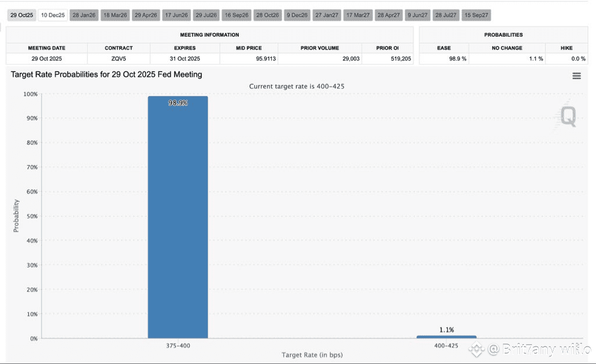The width and height of the screenshot is (596, 364).
Task: Click the tall 375-400 probability bar
Action: (178, 217)
